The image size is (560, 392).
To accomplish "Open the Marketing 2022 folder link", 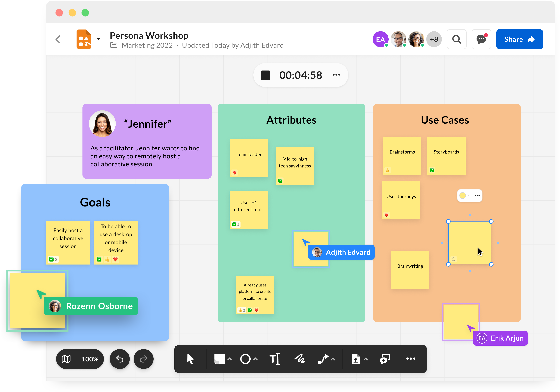I will (x=147, y=45).
